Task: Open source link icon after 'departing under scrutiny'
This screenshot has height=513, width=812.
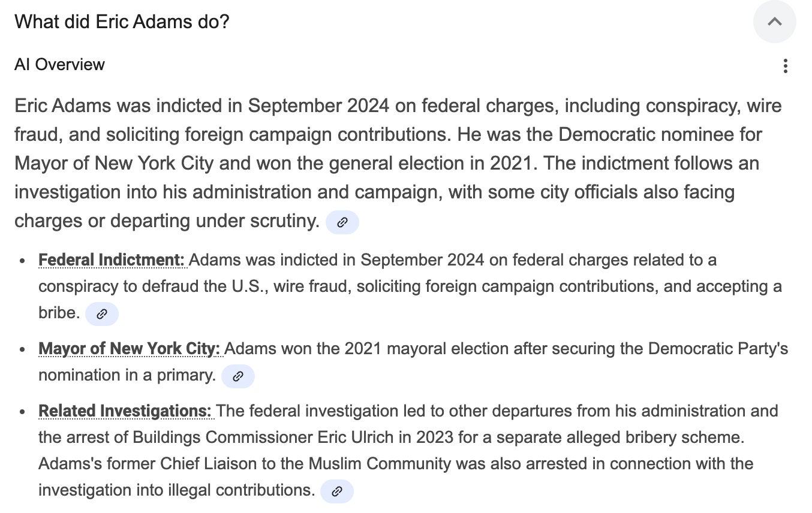Action: pos(342,222)
